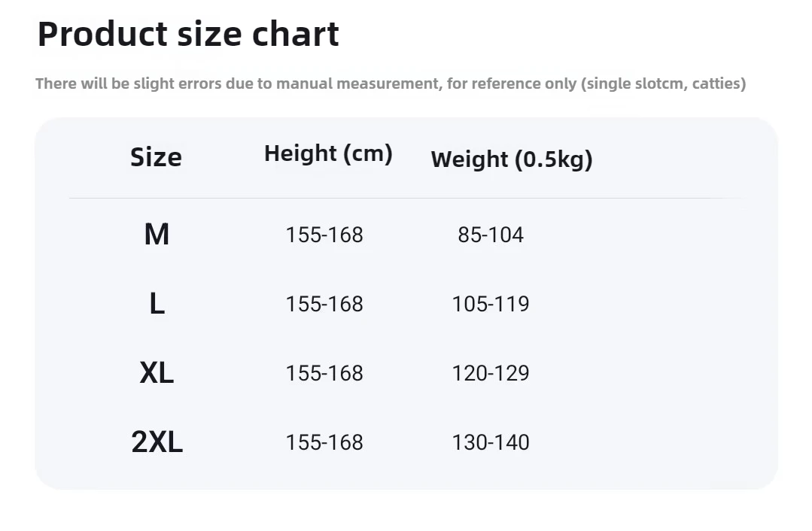
Task: Select the 'Size' column header
Action: tap(156, 157)
